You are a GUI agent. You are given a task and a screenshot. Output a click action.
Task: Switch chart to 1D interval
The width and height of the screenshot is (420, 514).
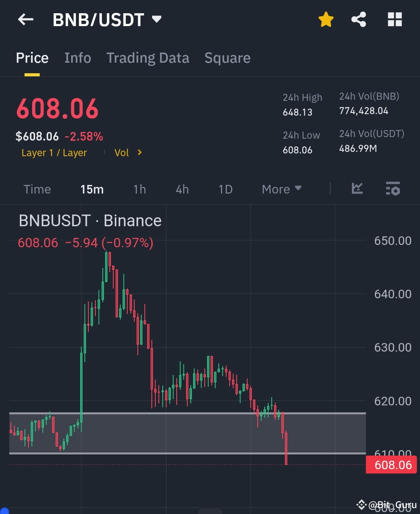tap(225, 189)
